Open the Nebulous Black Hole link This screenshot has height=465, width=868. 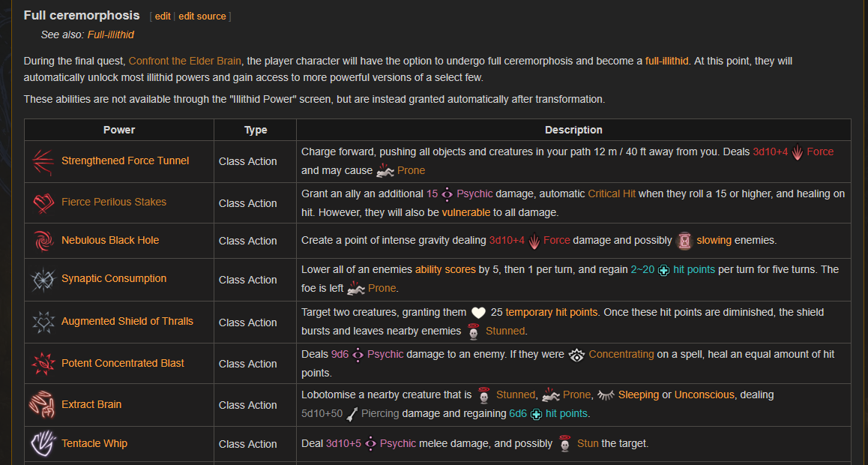[x=110, y=241]
